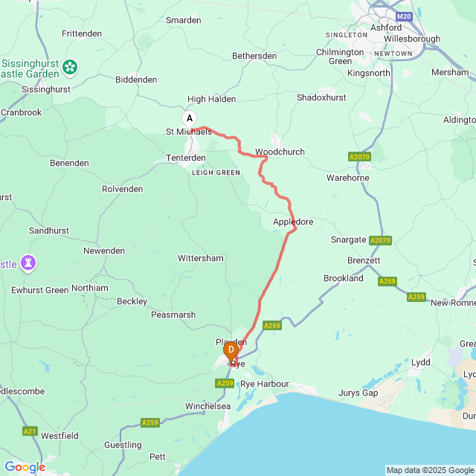Select the Tenterden town label
Viewport: 476px width, 476px height.
[x=186, y=158]
